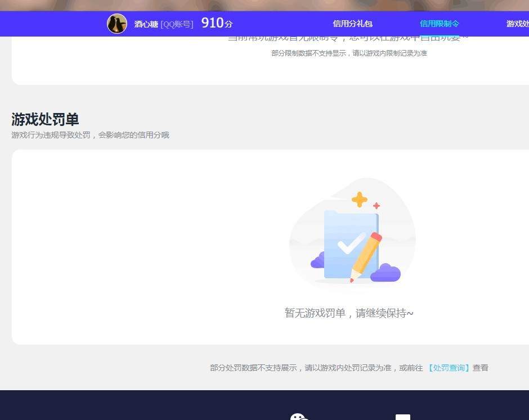Open the 处罚查询 link
Image resolution: width=529 pixels, height=420 pixels.
pos(449,368)
